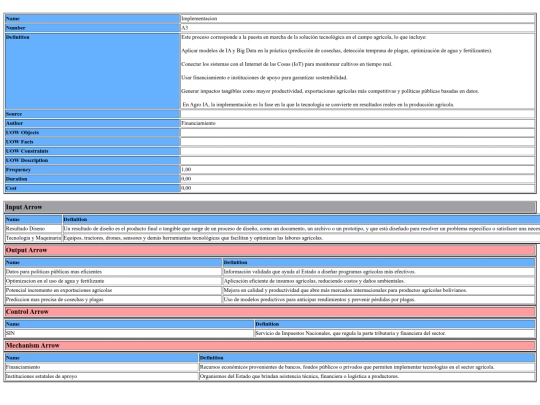Click the sentence starting 'Este proceso corresponde'
The width and height of the screenshot is (540, 405).
[x=304, y=37]
